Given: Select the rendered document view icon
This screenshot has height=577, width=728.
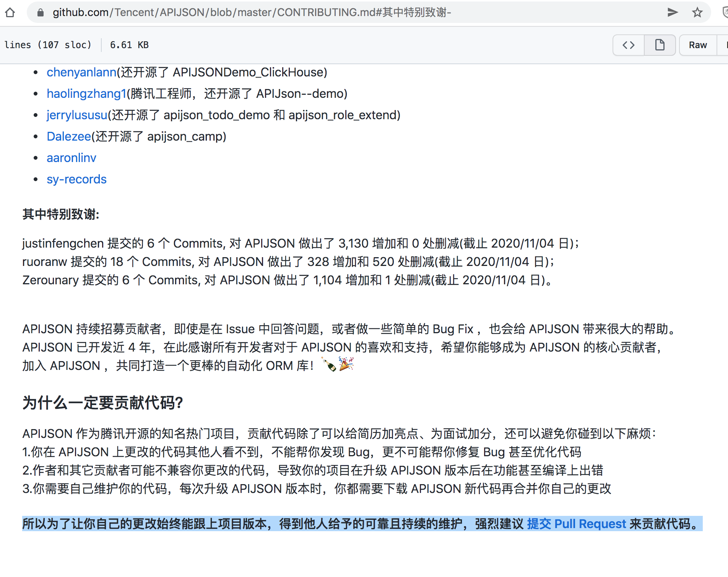Looking at the screenshot, I should 660,45.
